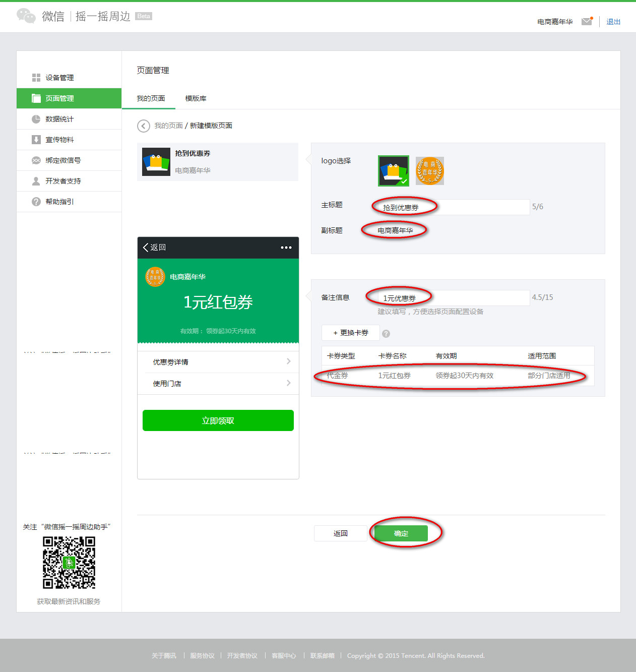Image resolution: width=636 pixels, height=672 pixels.
Task: Click the 数据统计 pie chart icon
Action: tap(36, 119)
